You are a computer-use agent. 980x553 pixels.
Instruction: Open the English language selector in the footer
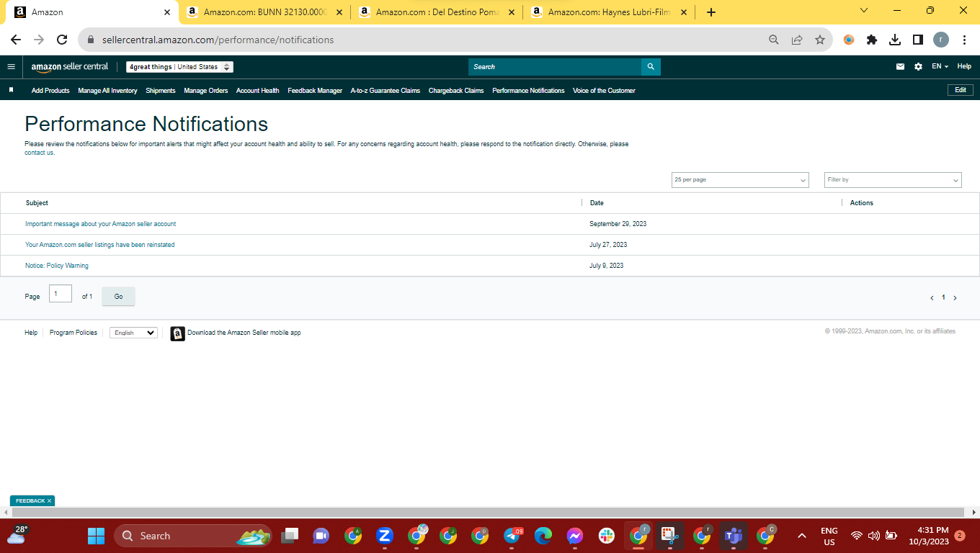tap(133, 333)
